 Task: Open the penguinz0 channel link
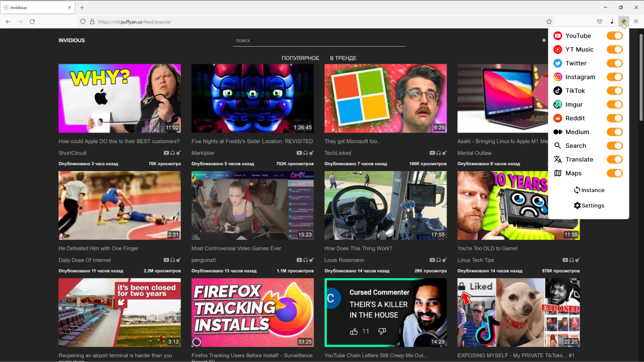(x=203, y=260)
